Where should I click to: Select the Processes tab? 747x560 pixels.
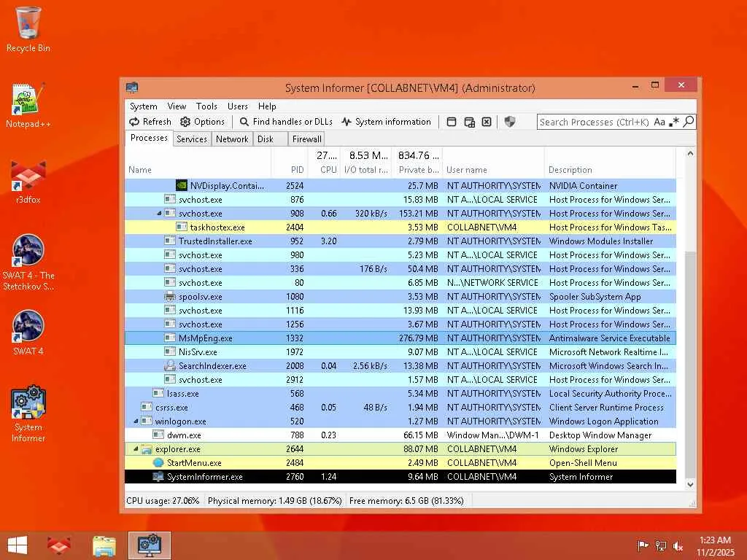[149, 138]
